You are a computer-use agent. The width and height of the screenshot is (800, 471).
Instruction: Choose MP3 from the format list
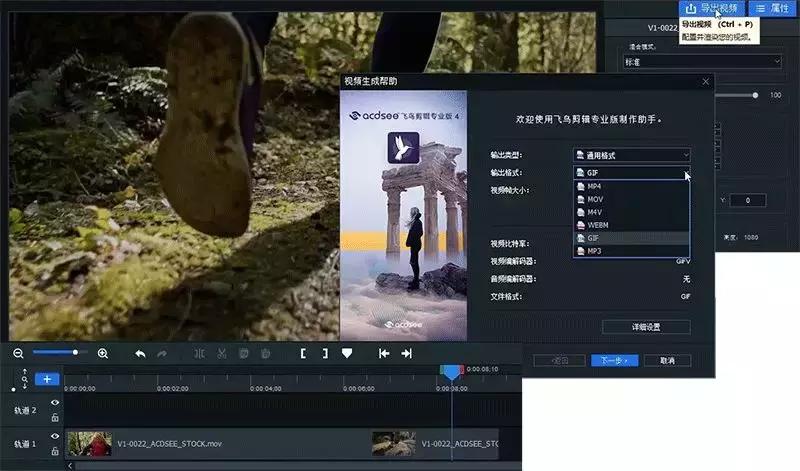click(632, 251)
